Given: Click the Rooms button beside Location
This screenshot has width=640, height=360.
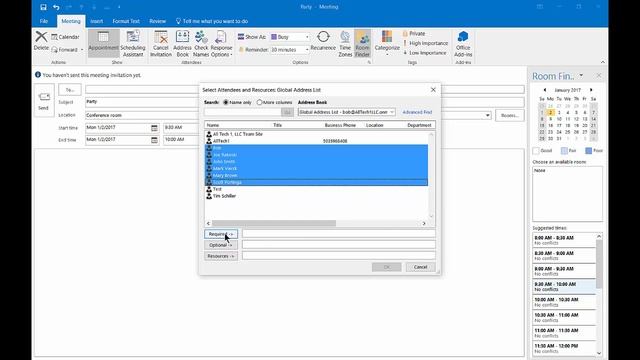Looking at the screenshot, I should pos(509,116).
